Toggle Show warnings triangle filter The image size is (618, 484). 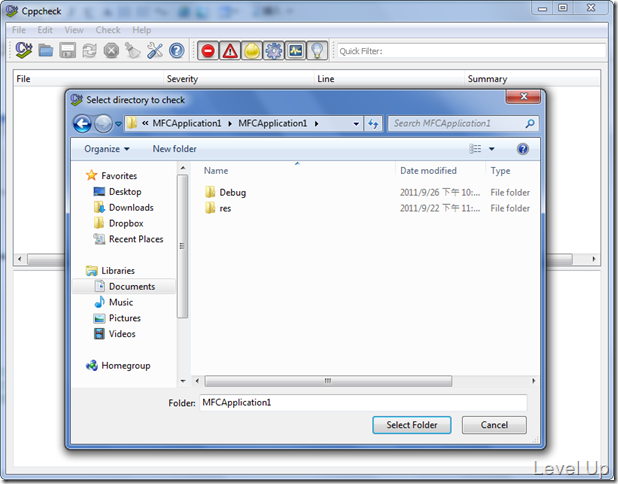pos(230,51)
